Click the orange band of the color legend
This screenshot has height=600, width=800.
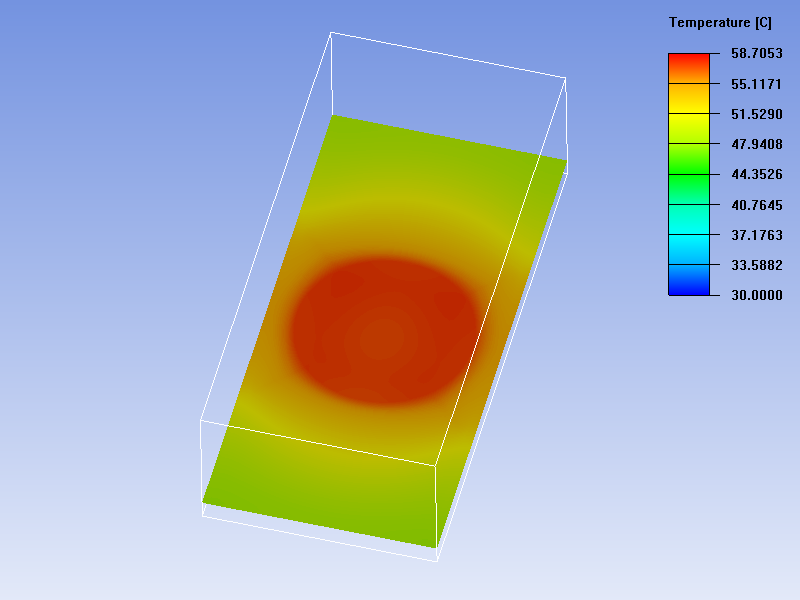(x=689, y=98)
